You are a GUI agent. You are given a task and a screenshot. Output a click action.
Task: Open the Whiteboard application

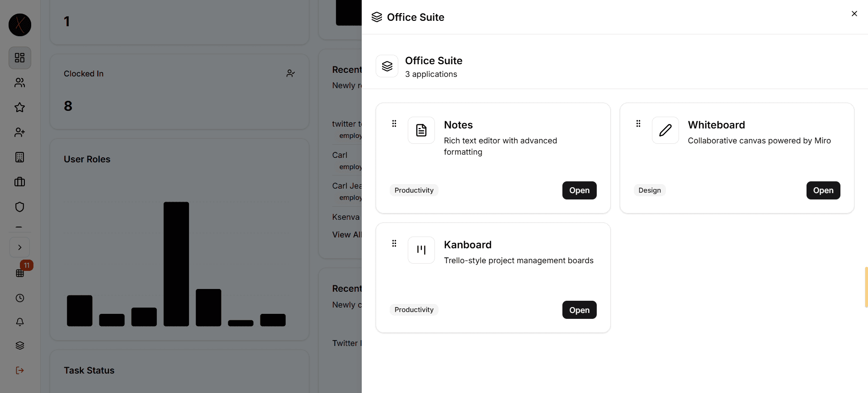coord(823,190)
